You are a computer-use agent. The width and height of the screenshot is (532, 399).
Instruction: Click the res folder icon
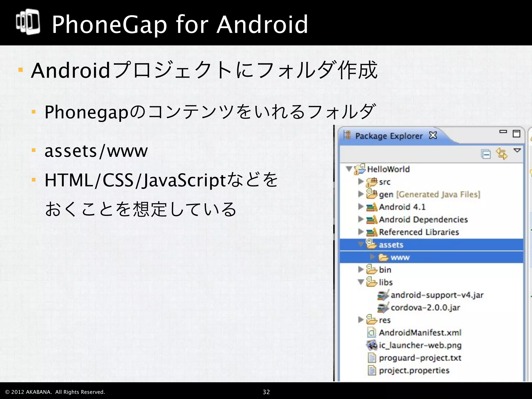371,319
